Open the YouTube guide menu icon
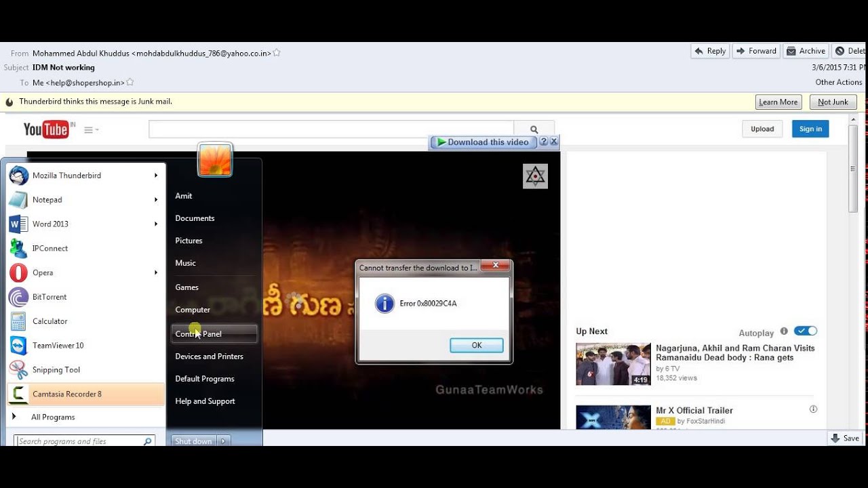This screenshot has width=868, height=488. [x=91, y=129]
